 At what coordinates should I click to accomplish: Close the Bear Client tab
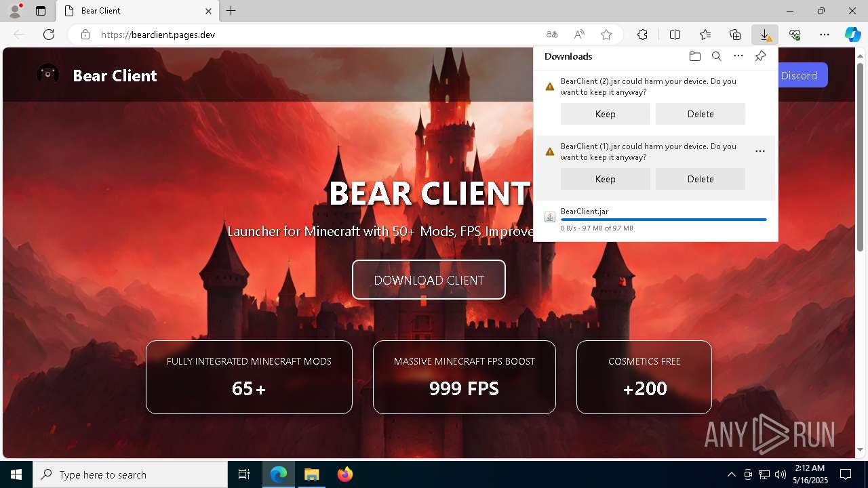pyautogui.click(x=209, y=11)
